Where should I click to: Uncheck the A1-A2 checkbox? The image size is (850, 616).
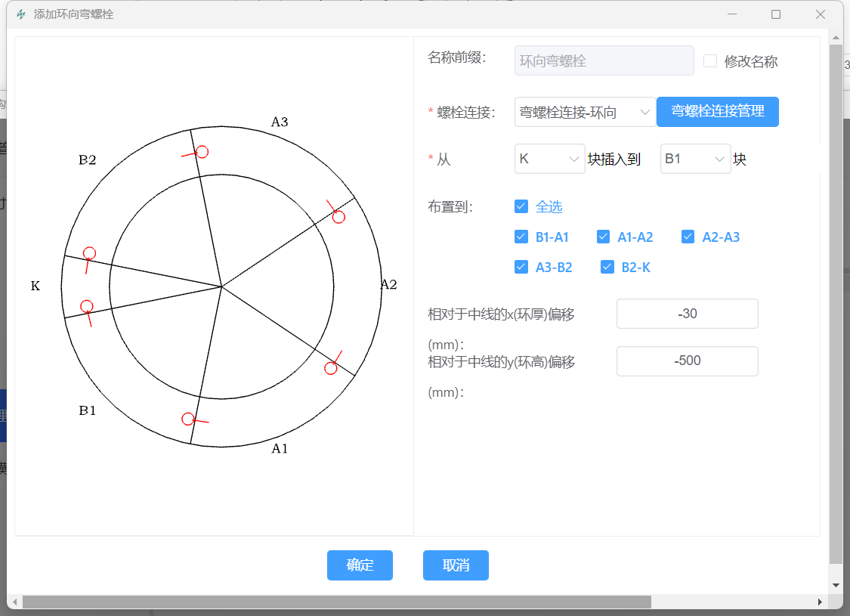(603, 237)
